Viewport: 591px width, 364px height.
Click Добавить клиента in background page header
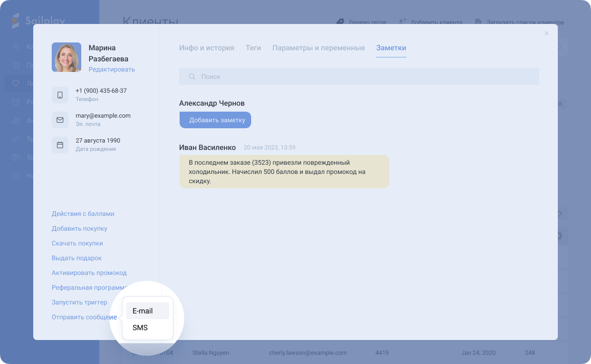click(x=431, y=22)
